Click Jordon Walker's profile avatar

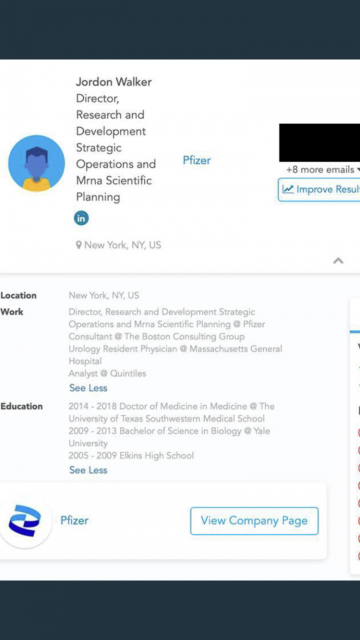point(36,163)
